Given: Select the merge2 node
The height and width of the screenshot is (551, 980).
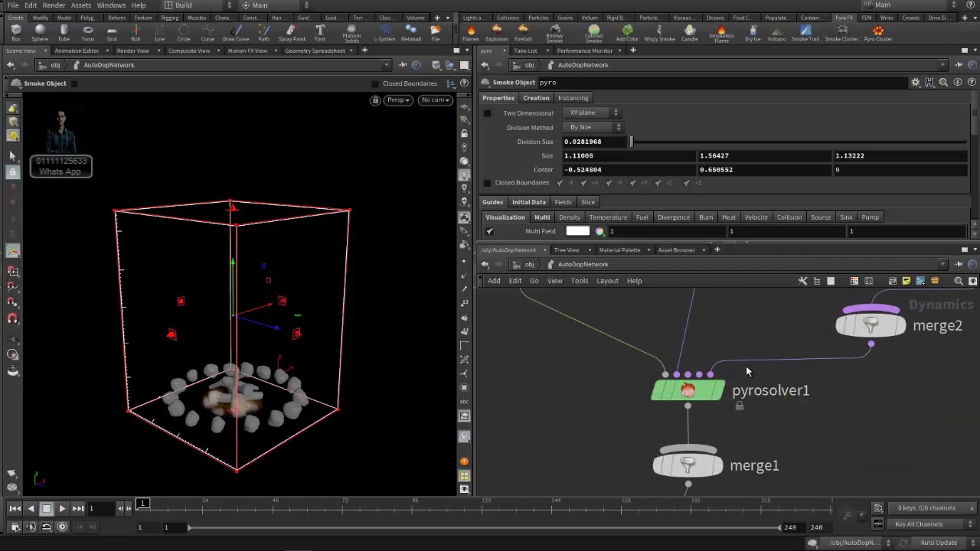Looking at the screenshot, I should [871, 324].
